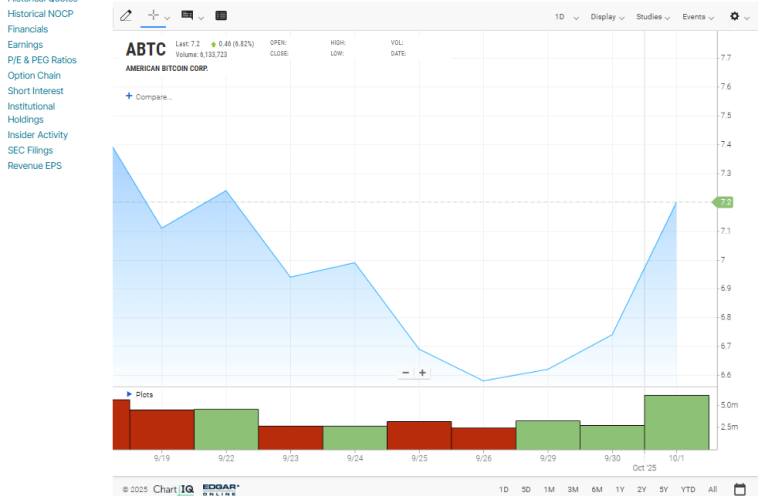Open P/E & PEG Ratios link
Image resolution: width=758 pixels, height=496 pixels.
click(42, 60)
